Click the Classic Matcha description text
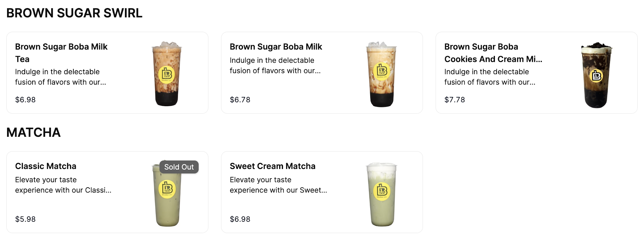The height and width of the screenshot is (242, 644). point(63,185)
